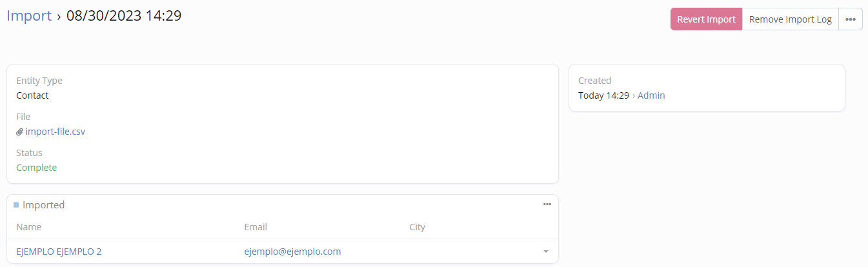The width and height of the screenshot is (868, 267).
Task: Click the ejemplo@ejemplo.com email link
Action: (x=292, y=252)
